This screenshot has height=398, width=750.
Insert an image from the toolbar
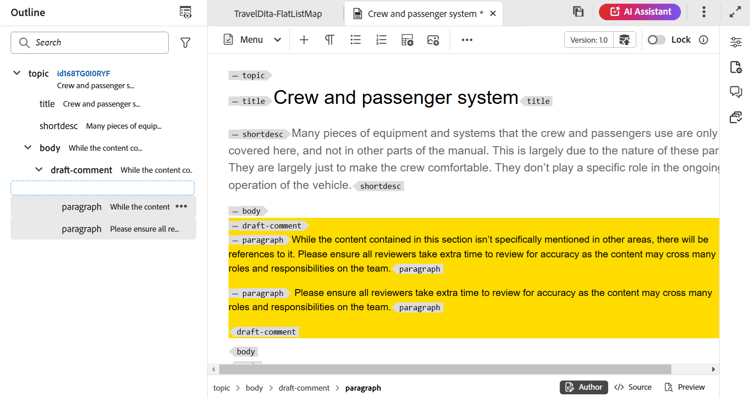click(433, 40)
